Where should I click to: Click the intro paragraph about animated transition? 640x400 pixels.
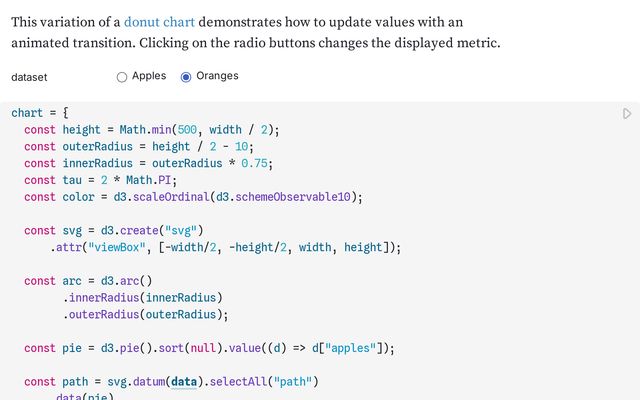coord(255,32)
